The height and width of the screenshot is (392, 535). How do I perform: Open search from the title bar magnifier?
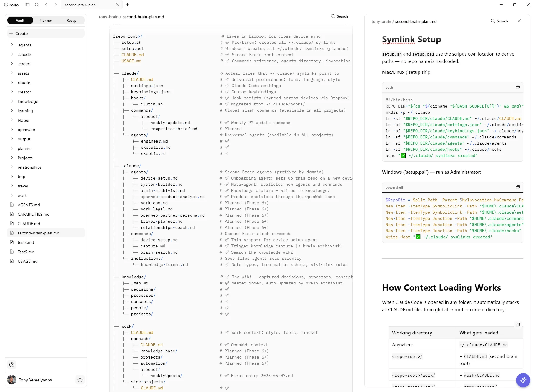(x=37, y=5)
